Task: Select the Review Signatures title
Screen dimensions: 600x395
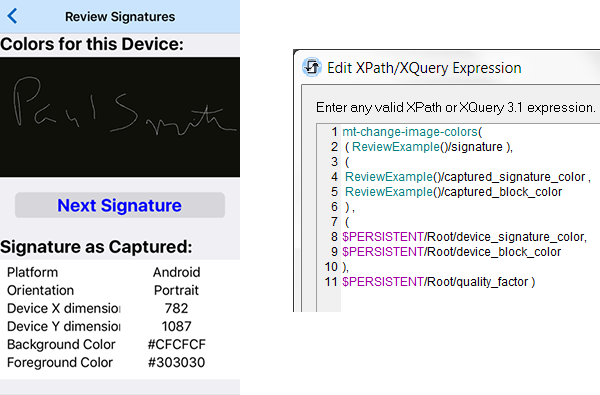Action: tap(120, 16)
